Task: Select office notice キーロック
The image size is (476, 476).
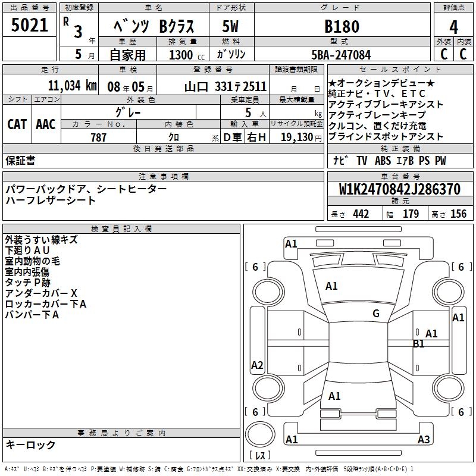Action: click(30, 445)
